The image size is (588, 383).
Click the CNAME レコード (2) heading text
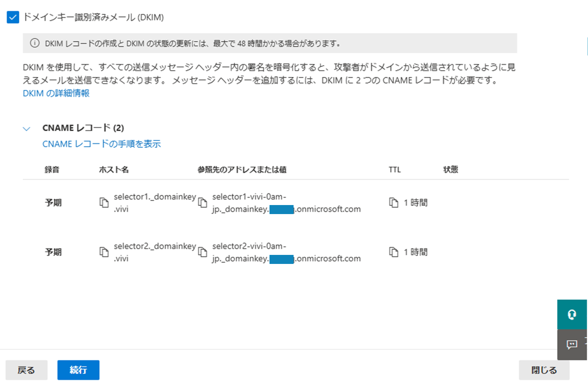[x=83, y=128]
